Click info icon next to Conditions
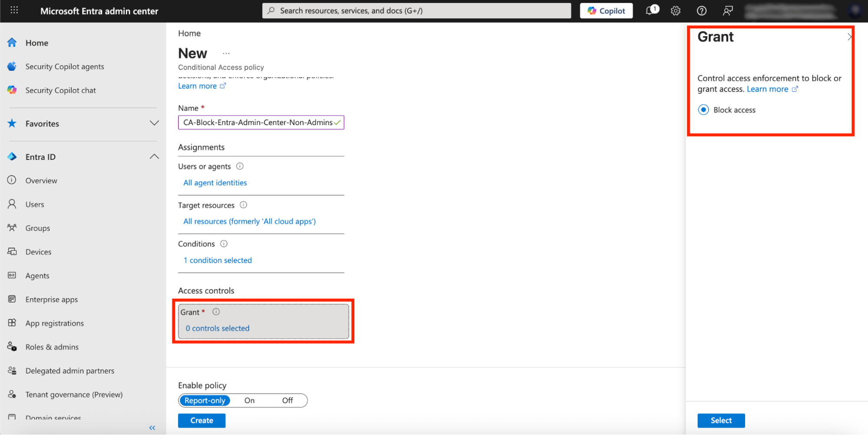The width and height of the screenshot is (868, 435). [224, 244]
